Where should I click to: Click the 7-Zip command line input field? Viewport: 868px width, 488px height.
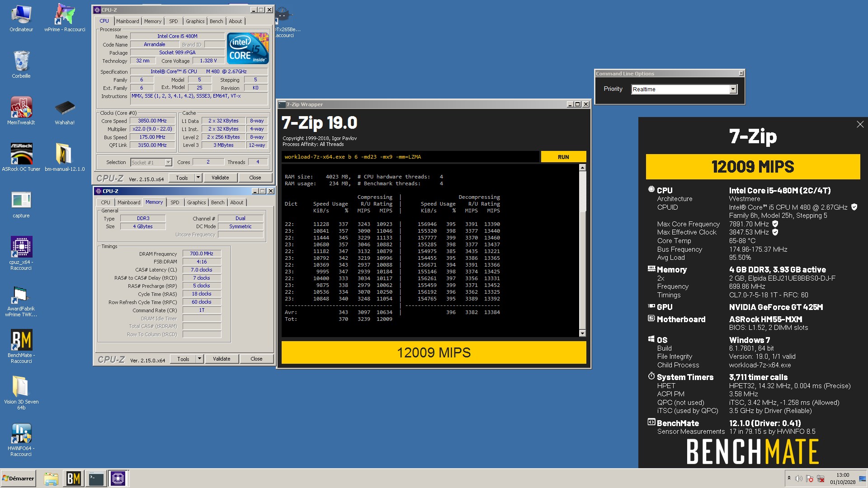[410, 157]
